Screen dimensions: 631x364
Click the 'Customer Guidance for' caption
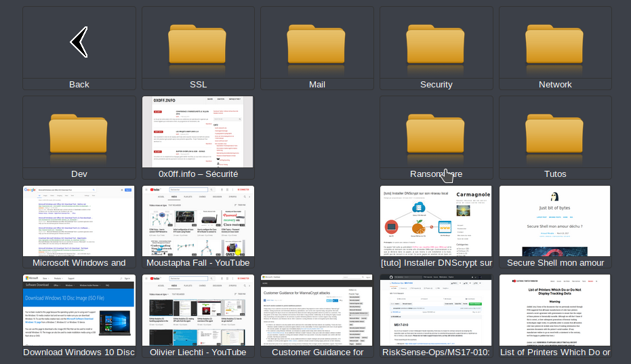tap(317, 352)
